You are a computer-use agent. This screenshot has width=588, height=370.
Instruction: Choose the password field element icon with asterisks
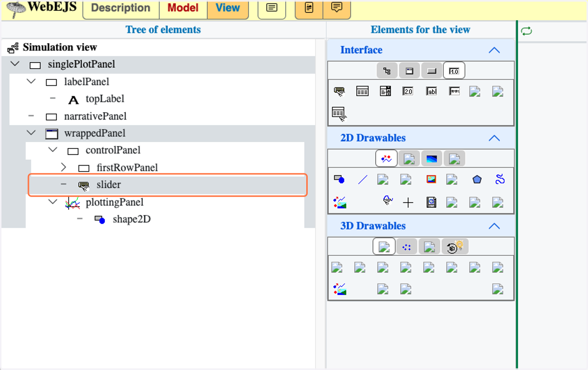pos(454,91)
